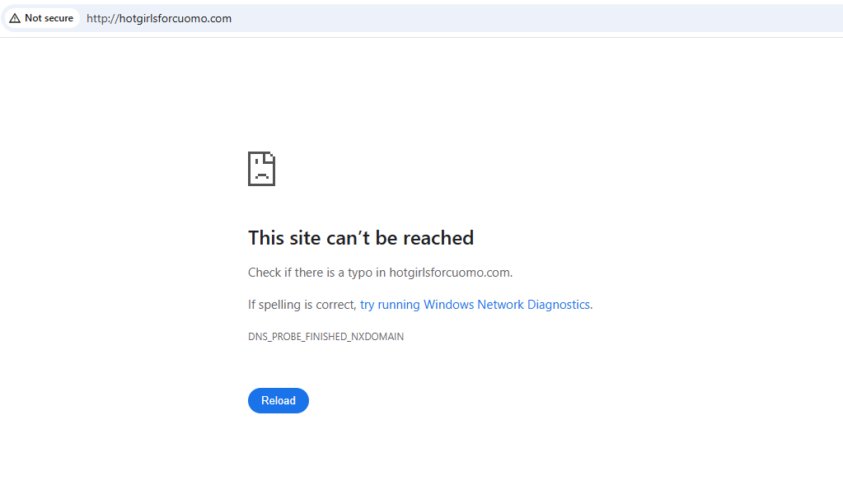Click the "This site can't be reached" heading
Screen dimensions: 843x504
pyautogui.click(x=360, y=238)
